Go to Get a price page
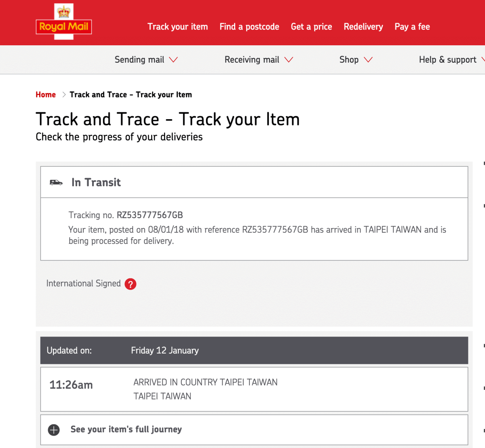 [x=311, y=27]
